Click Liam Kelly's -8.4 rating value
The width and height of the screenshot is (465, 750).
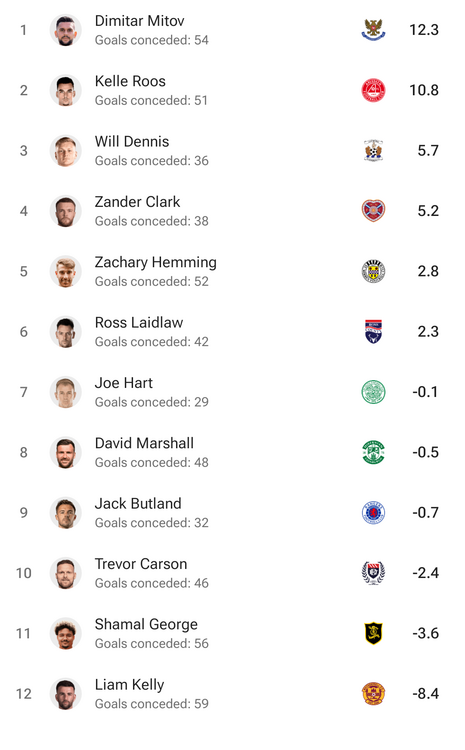click(x=425, y=694)
